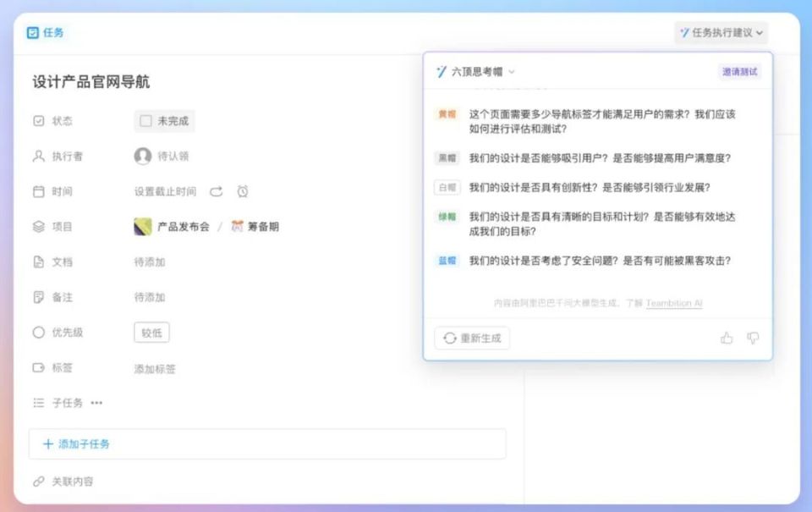Click the thumbs-up icon in the AI panel
This screenshot has width=812, height=512.
point(728,338)
